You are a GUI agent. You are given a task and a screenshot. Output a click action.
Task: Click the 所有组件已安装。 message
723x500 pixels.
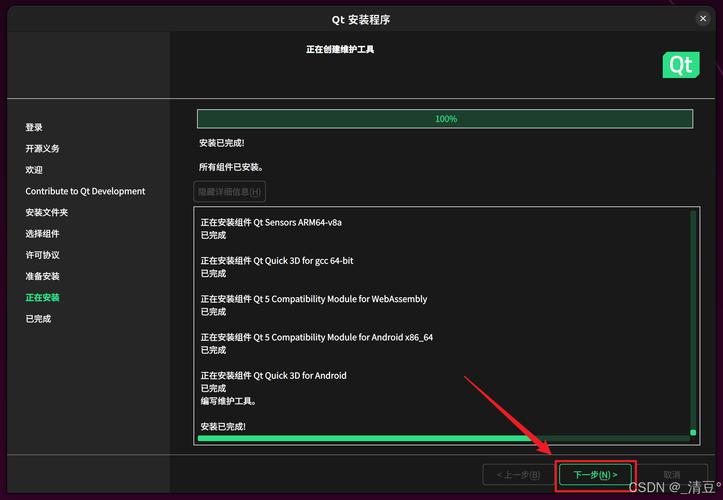[231, 167]
